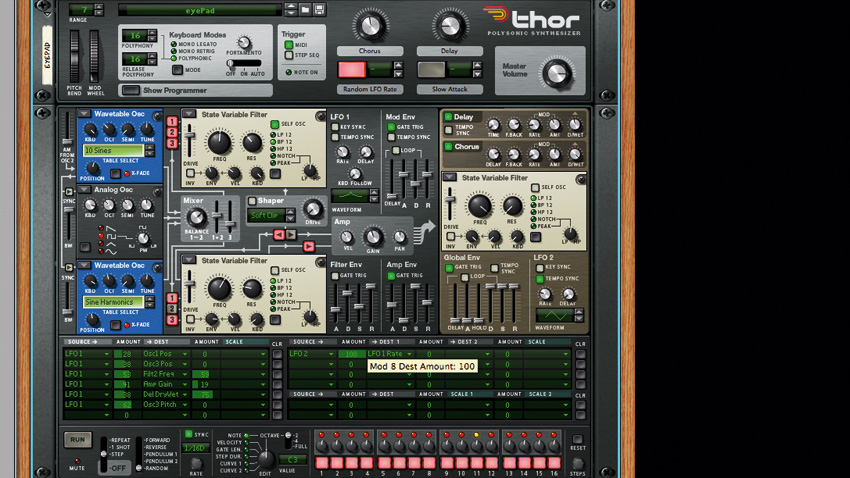The height and width of the screenshot is (478, 850).
Task: Click the Portamento Off/On/Auto slider
Action: 244,63
